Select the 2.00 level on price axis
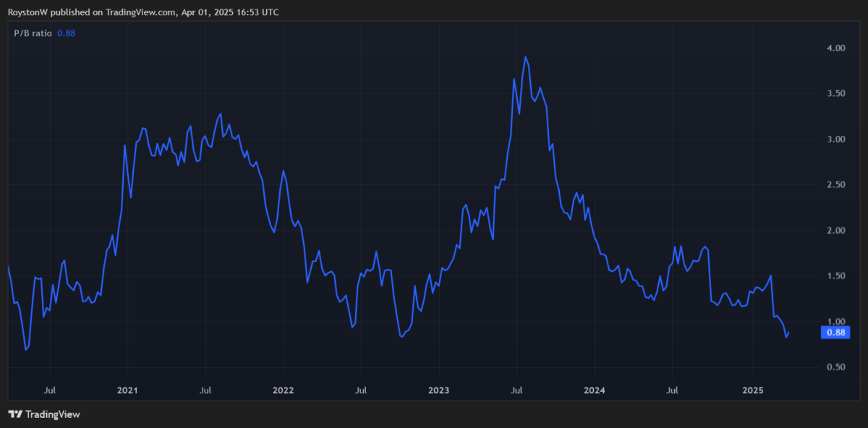The height and width of the screenshot is (428, 868). click(835, 231)
